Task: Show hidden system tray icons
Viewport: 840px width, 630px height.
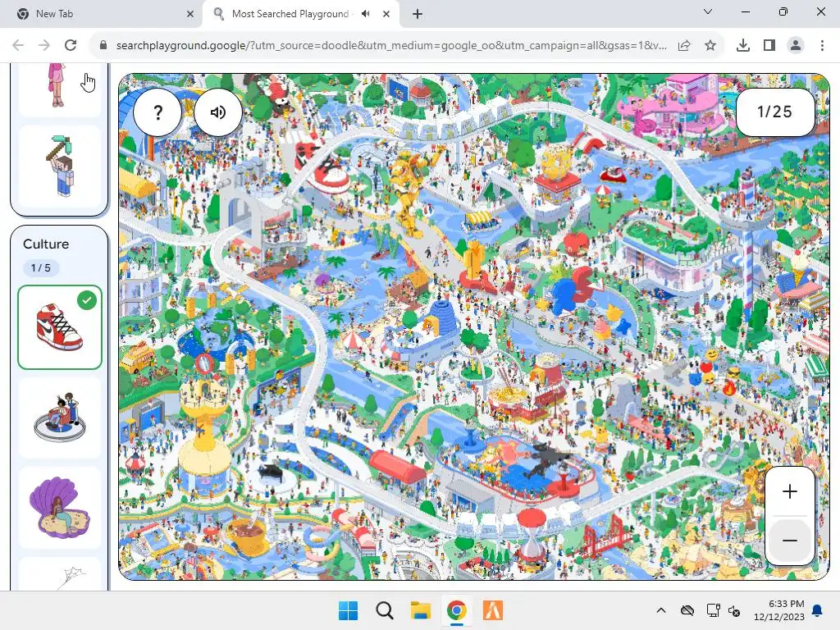Action: (661, 610)
